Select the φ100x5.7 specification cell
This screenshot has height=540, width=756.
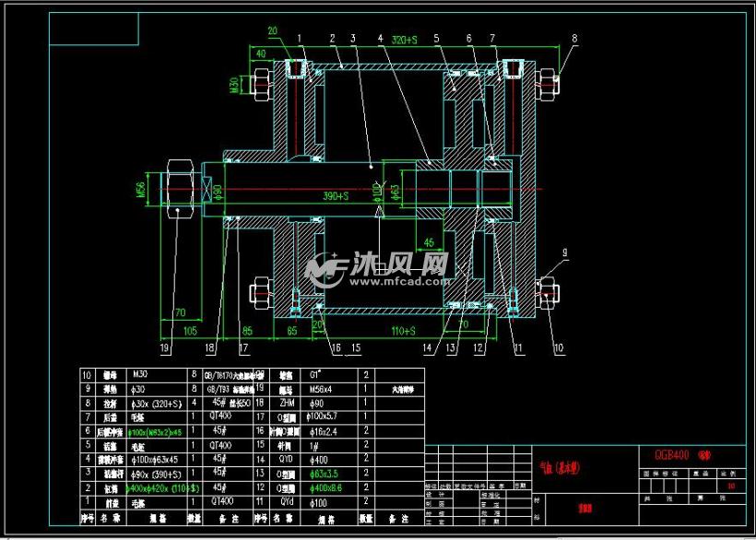click(x=322, y=416)
